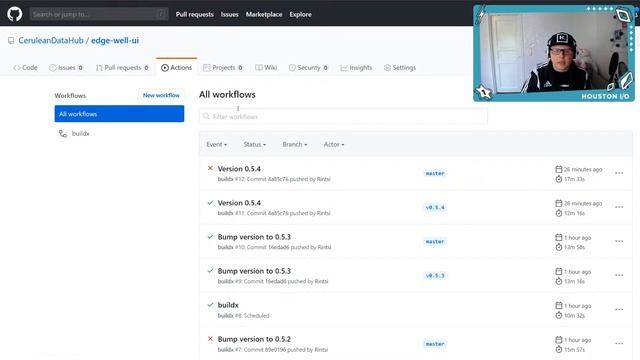Viewport: 640px width, 360px height.
Task: Click the v0.5.3 tag label
Action: [435, 276]
